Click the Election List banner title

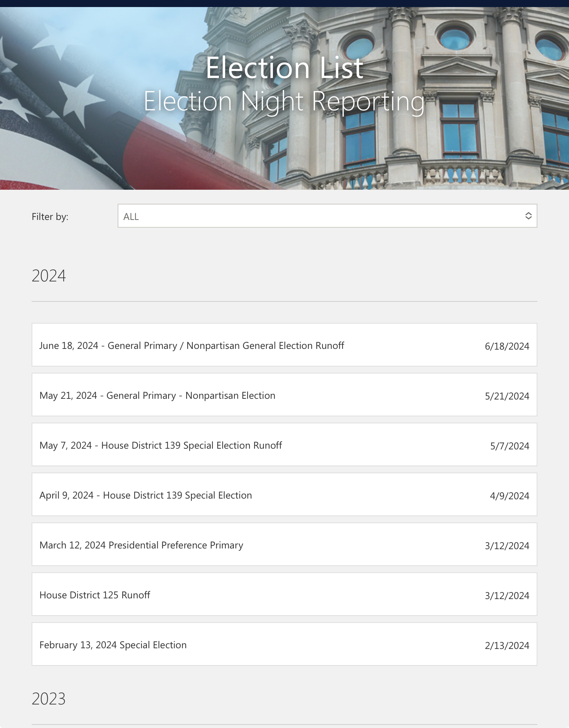[284, 67]
